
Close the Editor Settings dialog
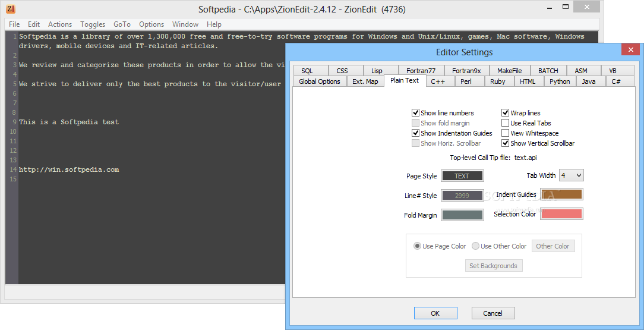click(x=630, y=50)
